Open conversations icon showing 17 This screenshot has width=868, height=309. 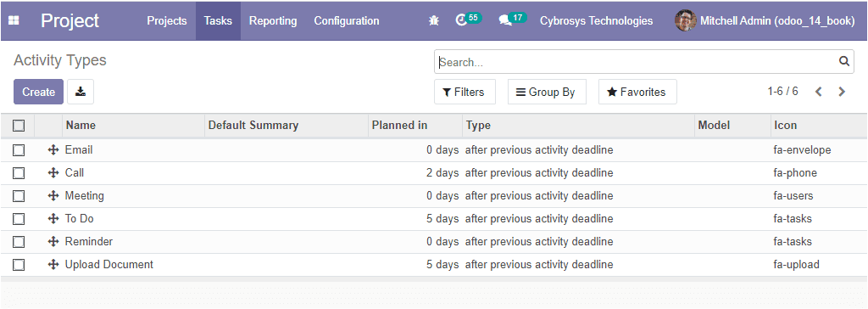[512, 20]
